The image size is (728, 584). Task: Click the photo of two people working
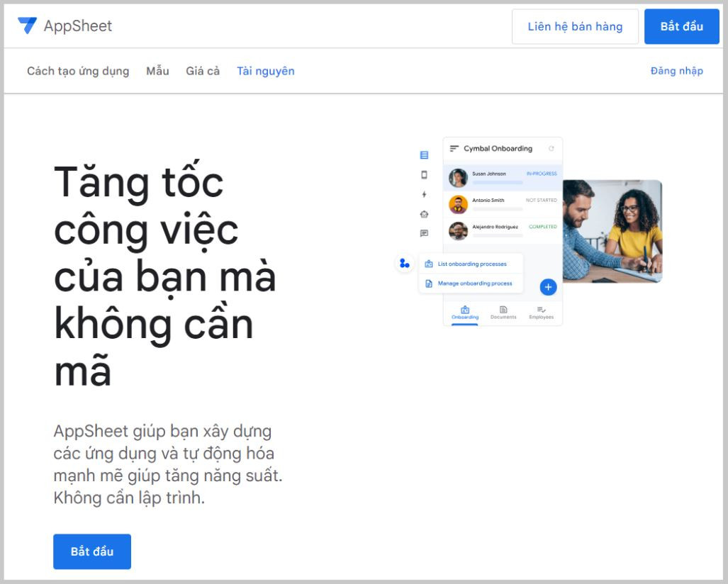[612, 231]
